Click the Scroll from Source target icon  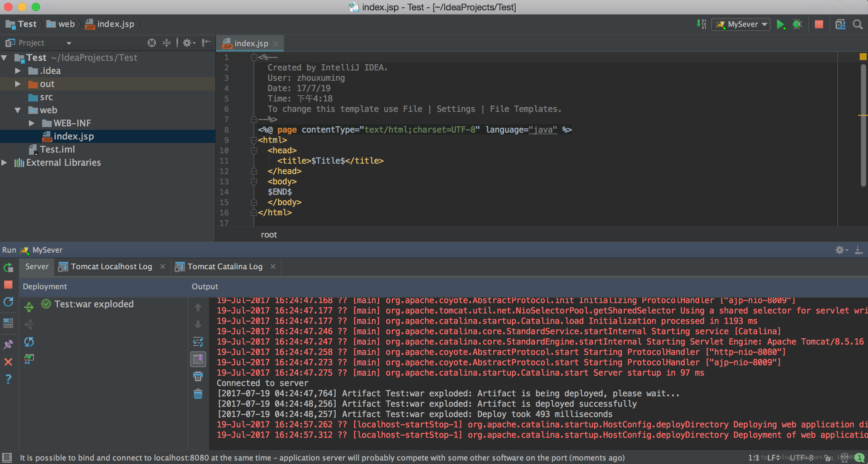tap(151, 43)
